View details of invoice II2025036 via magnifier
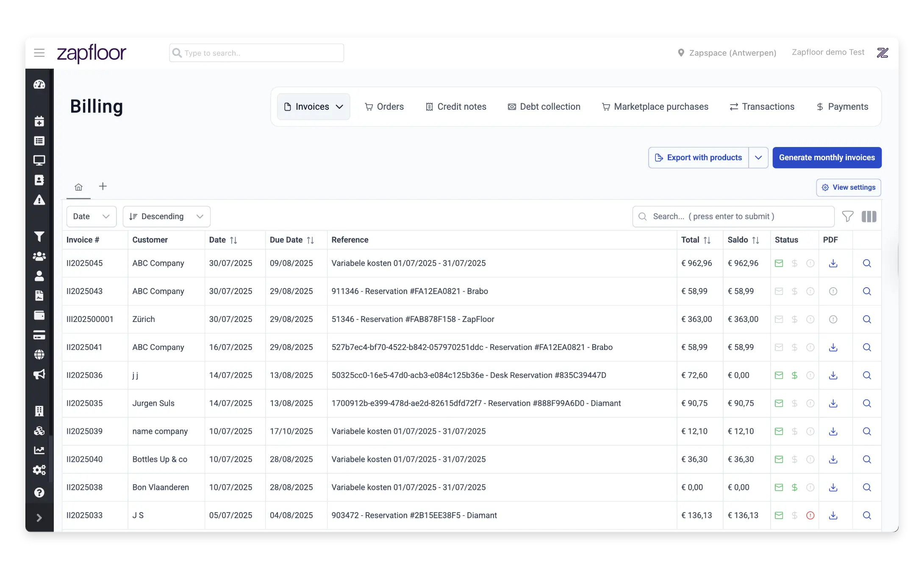924x569 pixels. (x=867, y=375)
